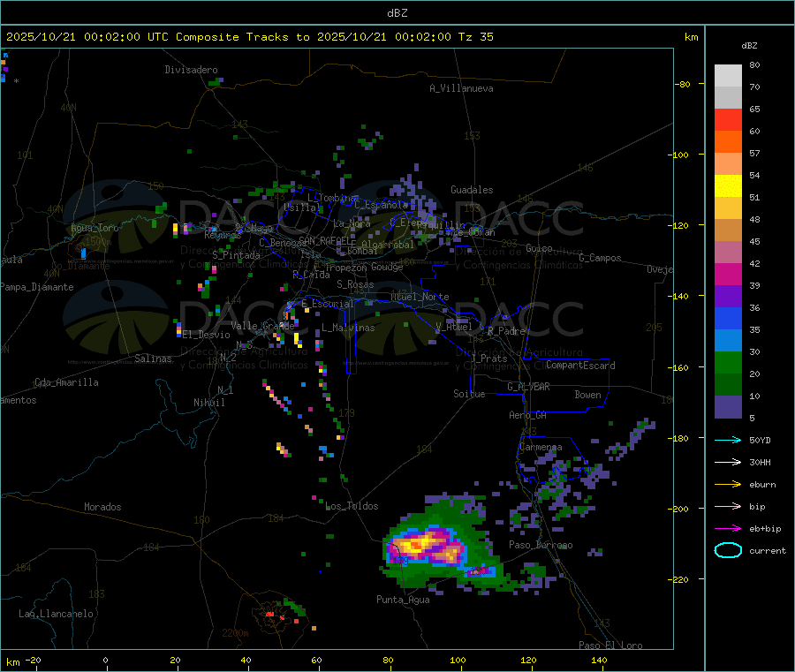The width and height of the screenshot is (795, 672).
Task: Click the yellow eburn arrow icon
Action: (x=728, y=485)
